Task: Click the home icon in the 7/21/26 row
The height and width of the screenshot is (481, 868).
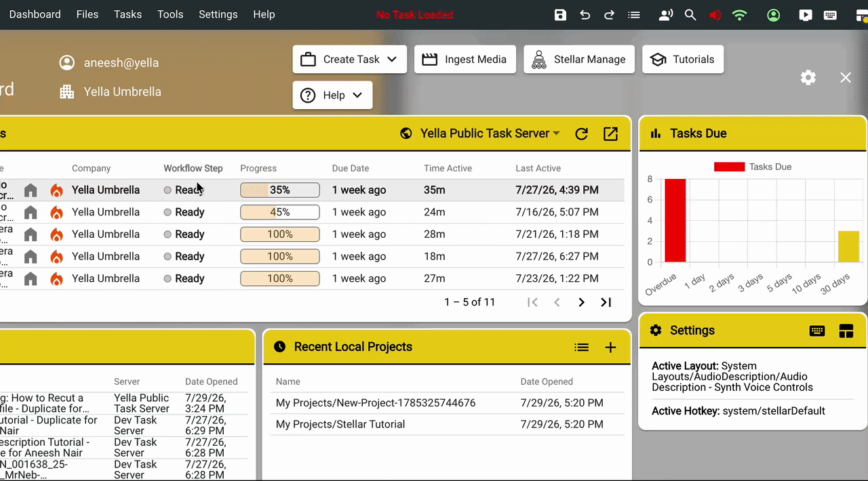Action: (x=31, y=234)
